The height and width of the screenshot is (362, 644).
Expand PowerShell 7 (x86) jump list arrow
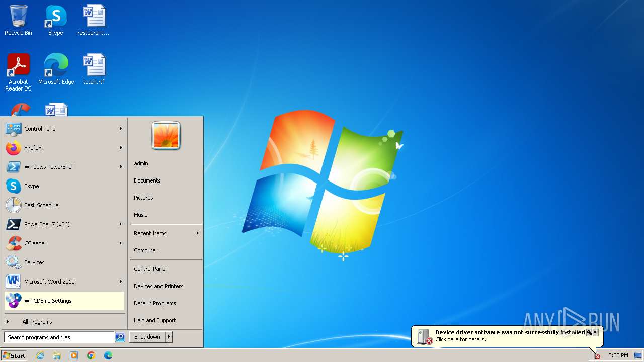(x=121, y=224)
